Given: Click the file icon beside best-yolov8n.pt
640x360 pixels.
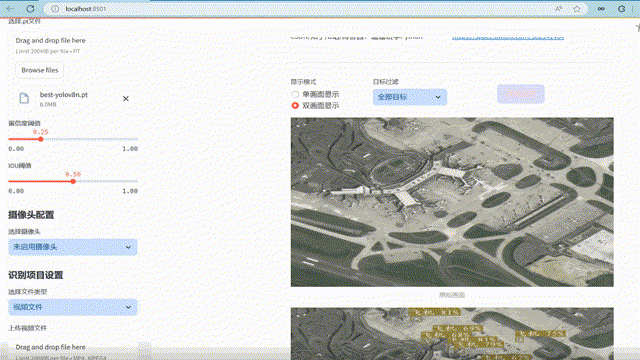Looking at the screenshot, I should click(x=24, y=98).
